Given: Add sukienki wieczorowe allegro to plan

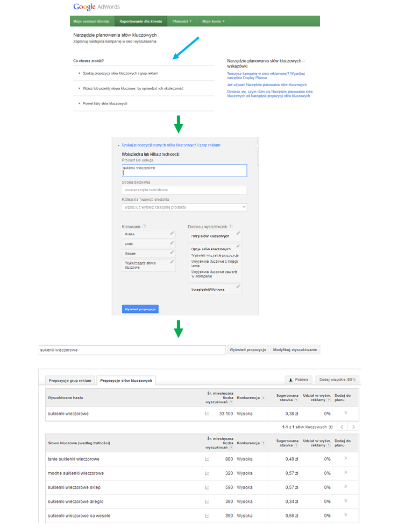Looking at the screenshot, I should (x=345, y=501).
